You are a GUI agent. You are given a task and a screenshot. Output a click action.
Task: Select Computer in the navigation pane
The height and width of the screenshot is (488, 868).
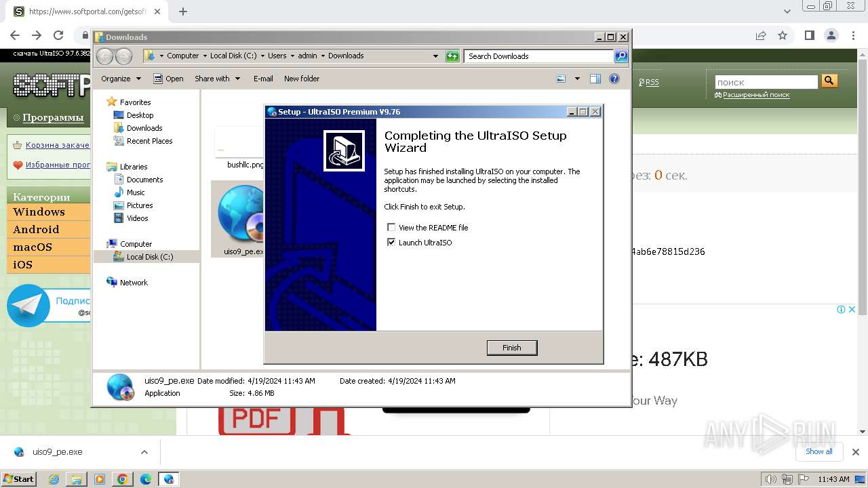click(136, 244)
